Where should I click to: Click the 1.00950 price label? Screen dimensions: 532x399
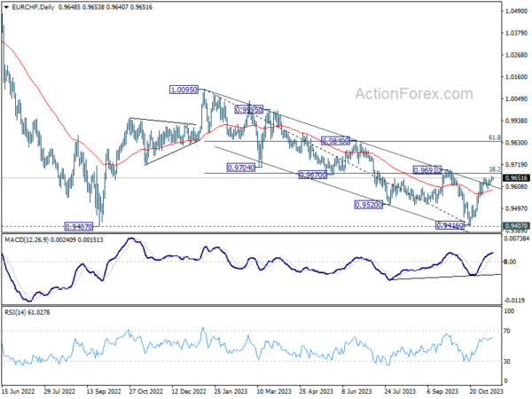pos(184,90)
